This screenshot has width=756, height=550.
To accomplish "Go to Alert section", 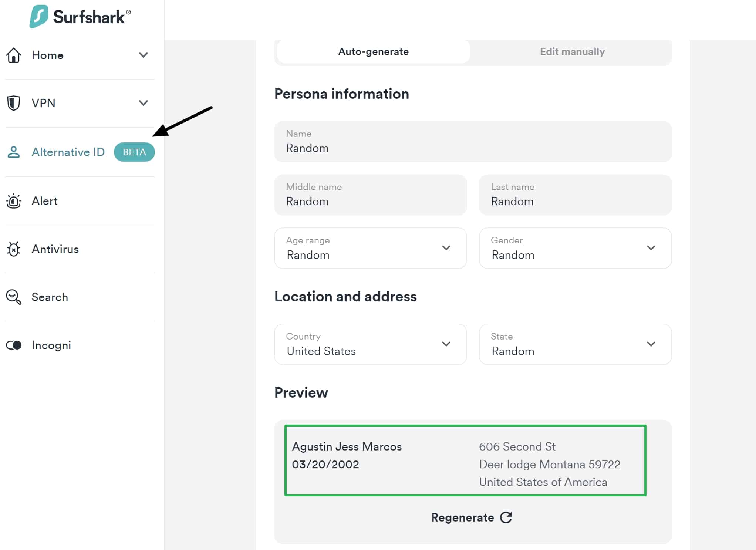I will click(x=80, y=201).
